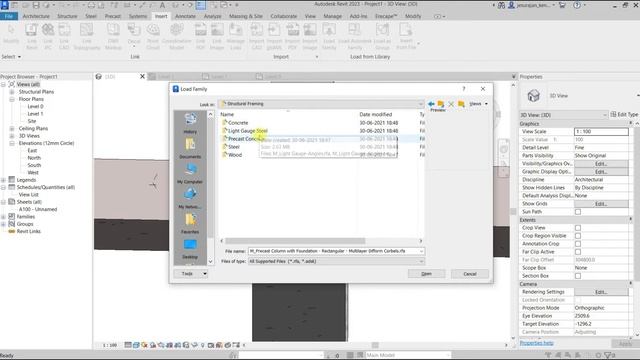640x360 pixels.
Task: Click the View Scale value field 1:100
Action: pyautogui.click(x=601, y=131)
